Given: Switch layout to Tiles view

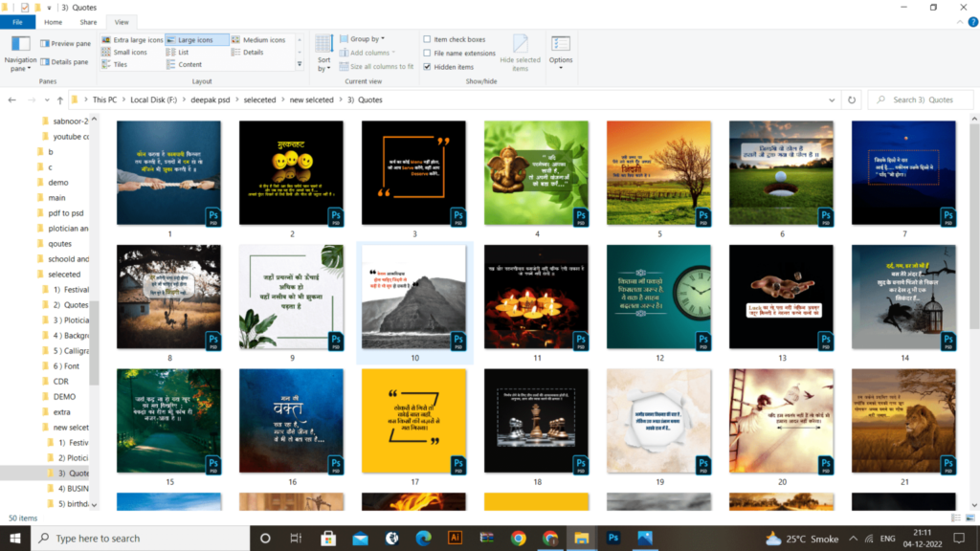Looking at the screenshot, I should click(115, 64).
